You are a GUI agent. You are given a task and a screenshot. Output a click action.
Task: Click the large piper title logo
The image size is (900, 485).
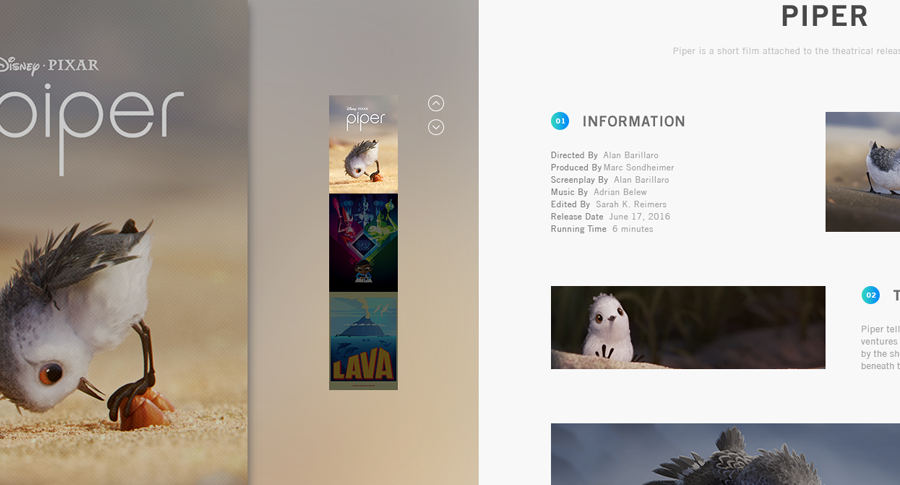click(x=91, y=129)
